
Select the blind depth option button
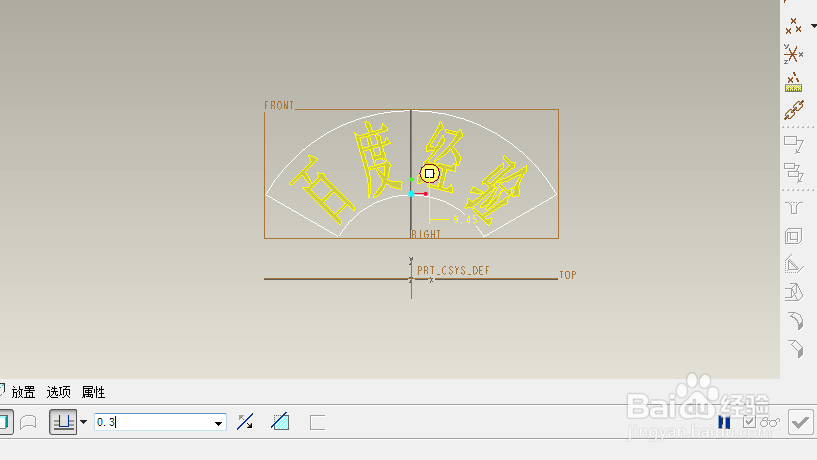pyautogui.click(x=63, y=421)
